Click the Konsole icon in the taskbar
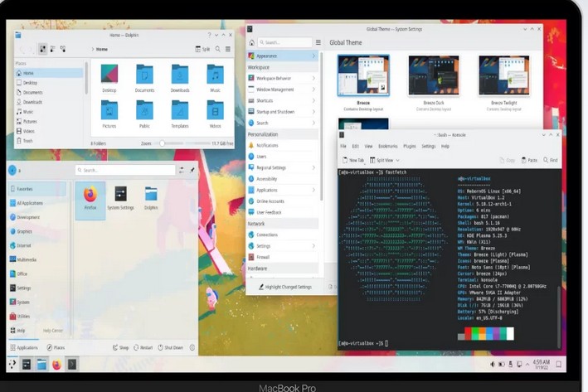This screenshot has height=392, width=588. click(72, 364)
